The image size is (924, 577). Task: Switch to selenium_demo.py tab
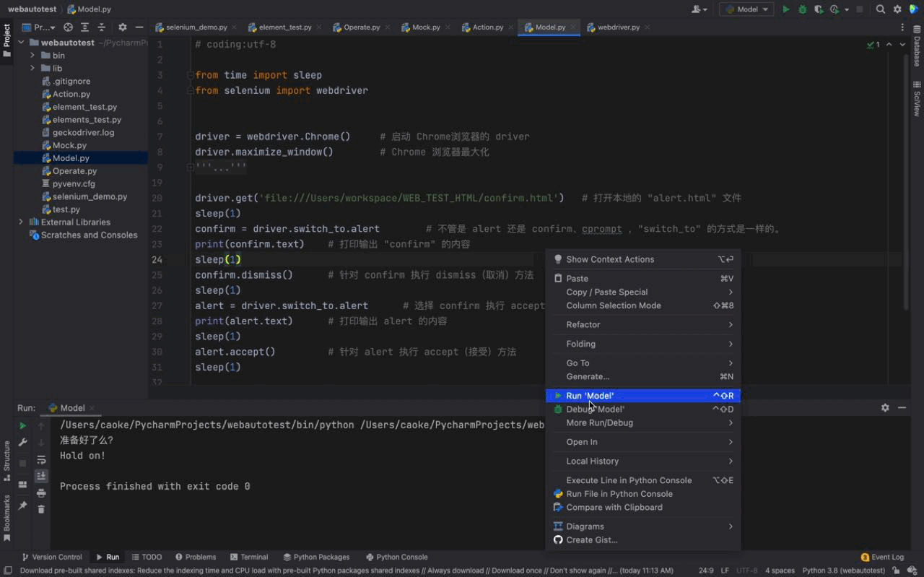click(x=196, y=27)
